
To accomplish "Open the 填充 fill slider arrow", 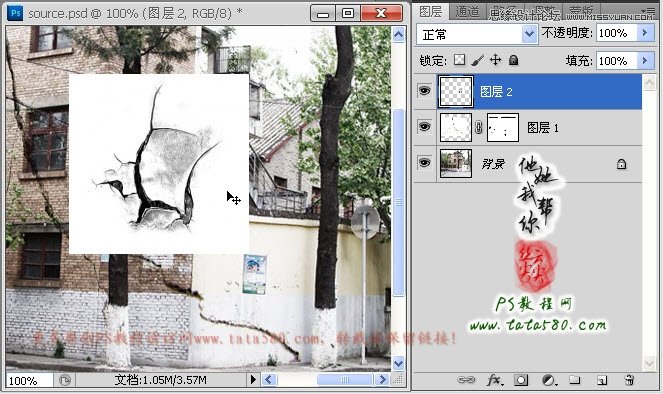I will point(645,61).
